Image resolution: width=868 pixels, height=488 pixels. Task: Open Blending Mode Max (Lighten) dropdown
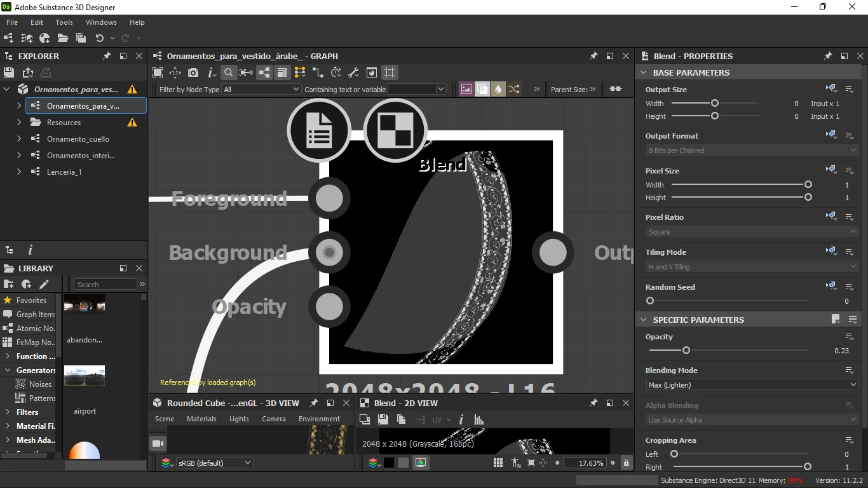coord(752,384)
